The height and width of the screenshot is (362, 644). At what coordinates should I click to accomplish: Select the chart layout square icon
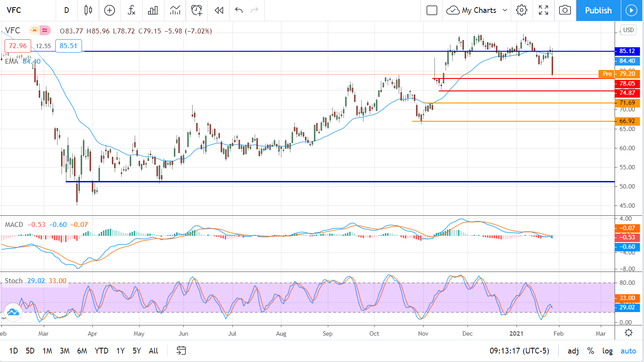[431, 10]
